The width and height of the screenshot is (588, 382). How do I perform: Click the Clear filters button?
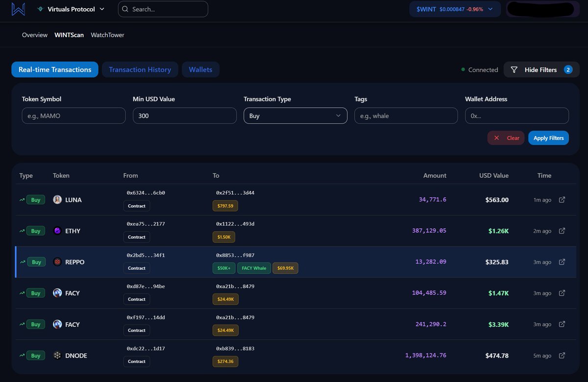[506, 138]
